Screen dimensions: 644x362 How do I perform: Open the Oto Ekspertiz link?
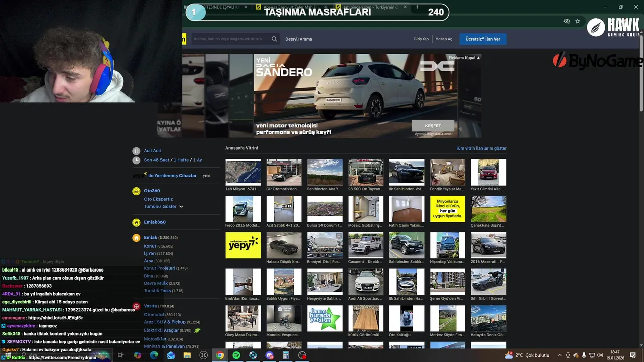[x=158, y=199]
